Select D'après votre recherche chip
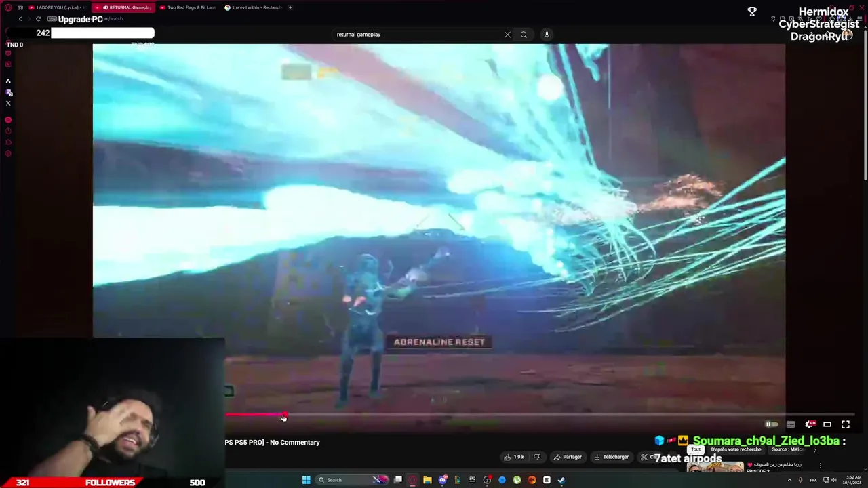This screenshot has width=868, height=488. [x=736, y=449]
